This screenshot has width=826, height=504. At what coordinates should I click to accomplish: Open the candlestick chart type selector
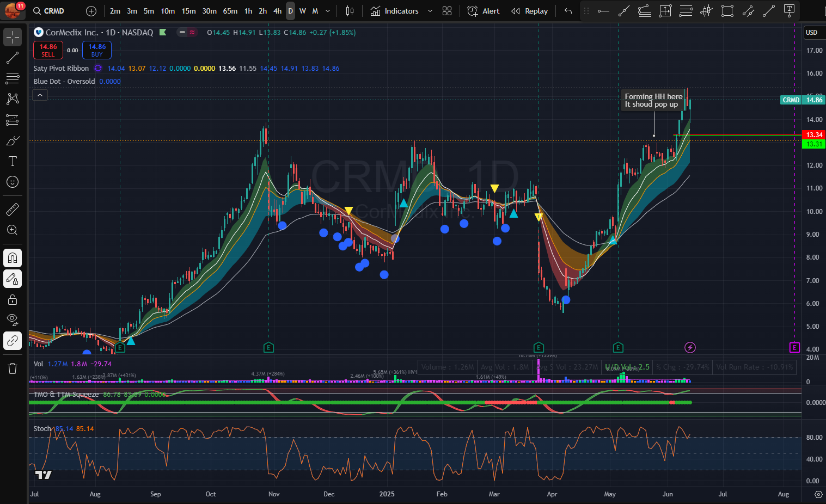coord(350,11)
